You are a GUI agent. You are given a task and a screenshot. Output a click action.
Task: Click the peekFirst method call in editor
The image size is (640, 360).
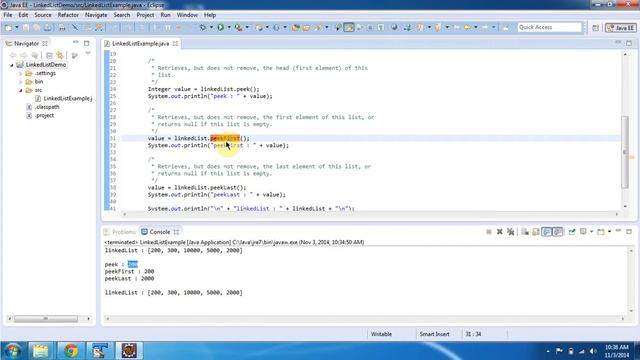[225, 138]
